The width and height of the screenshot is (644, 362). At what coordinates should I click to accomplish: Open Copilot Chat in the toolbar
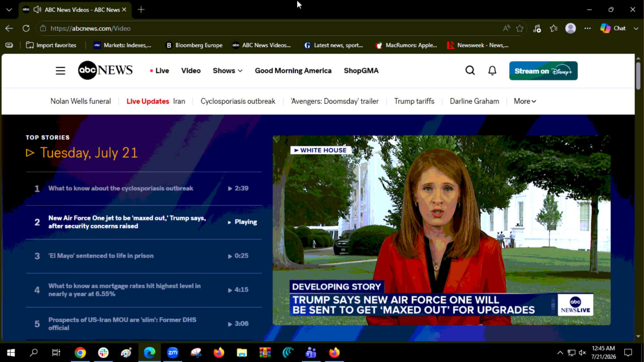pos(613,28)
